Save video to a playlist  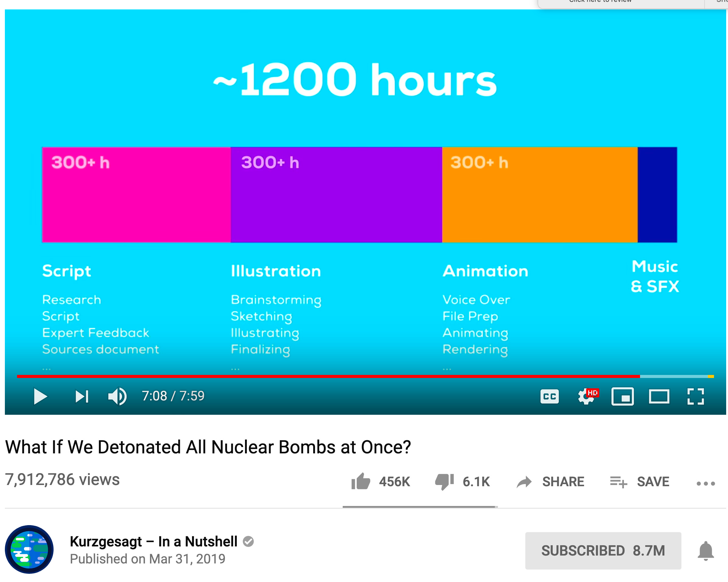618,482
